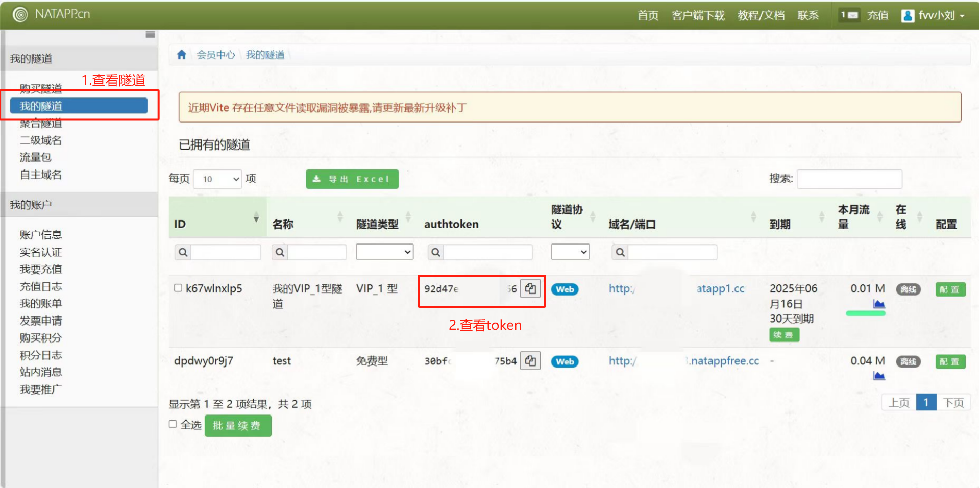
Task: Click the NATAPP.cn logo icon
Action: (20, 14)
